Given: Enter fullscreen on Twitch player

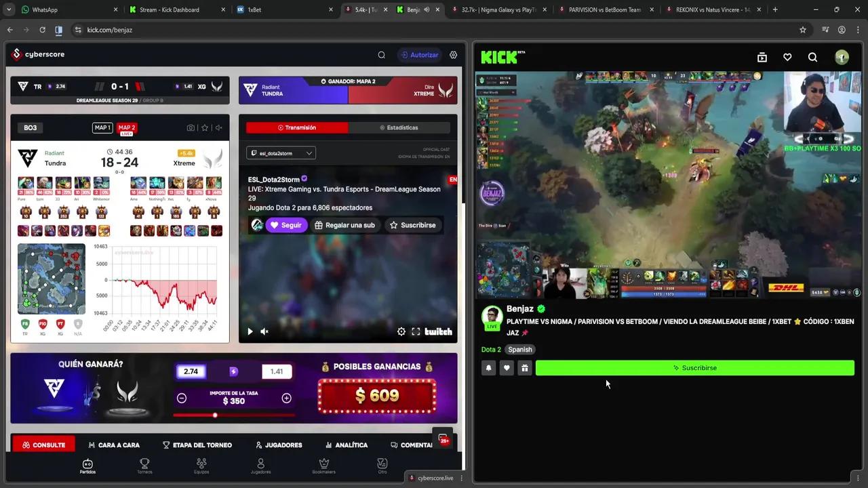Looking at the screenshot, I should (416, 331).
